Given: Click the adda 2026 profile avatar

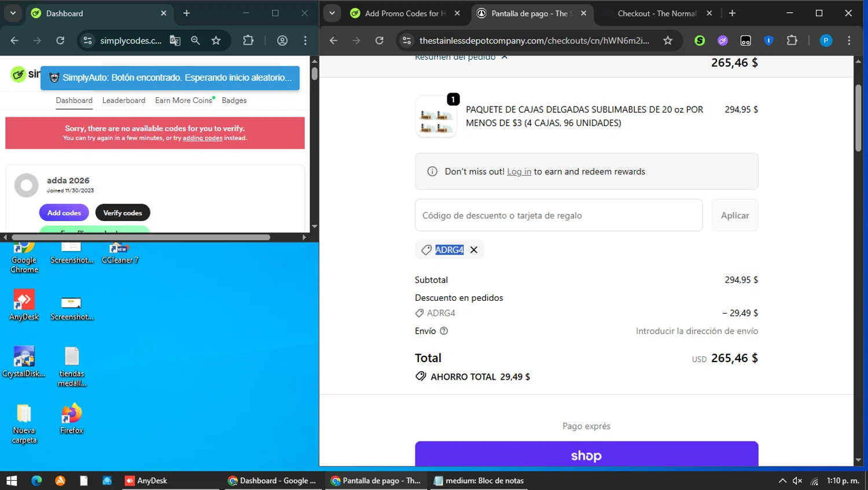Looking at the screenshot, I should point(26,185).
